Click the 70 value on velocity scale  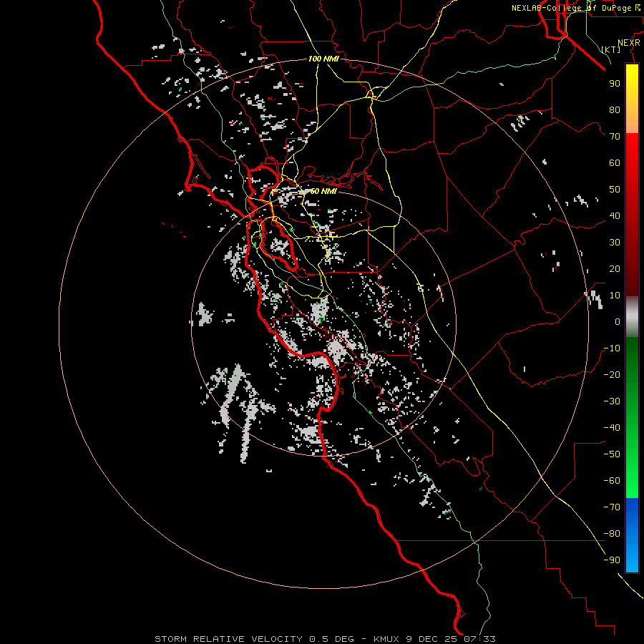(615, 137)
